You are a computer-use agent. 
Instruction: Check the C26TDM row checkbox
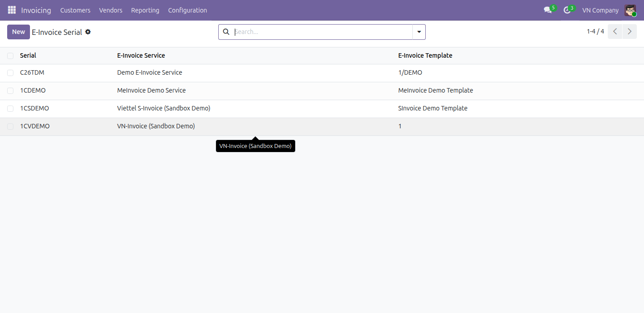(x=10, y=73)
